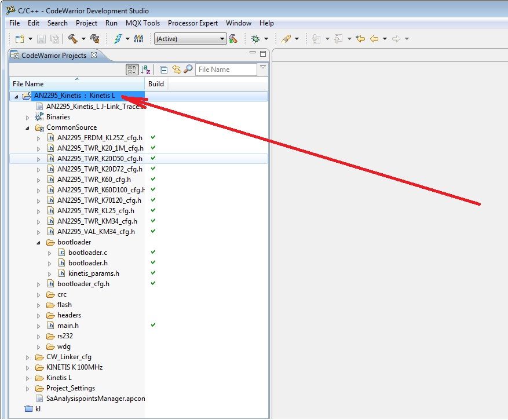Select AN2295_Kinetis_L J-Link_Trace file
The image size is (508, 420).
click(x=95, y=106)
